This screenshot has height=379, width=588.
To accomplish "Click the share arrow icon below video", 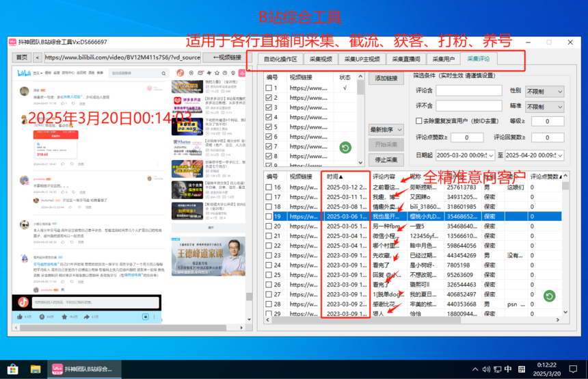I will [x=87, y=317].
